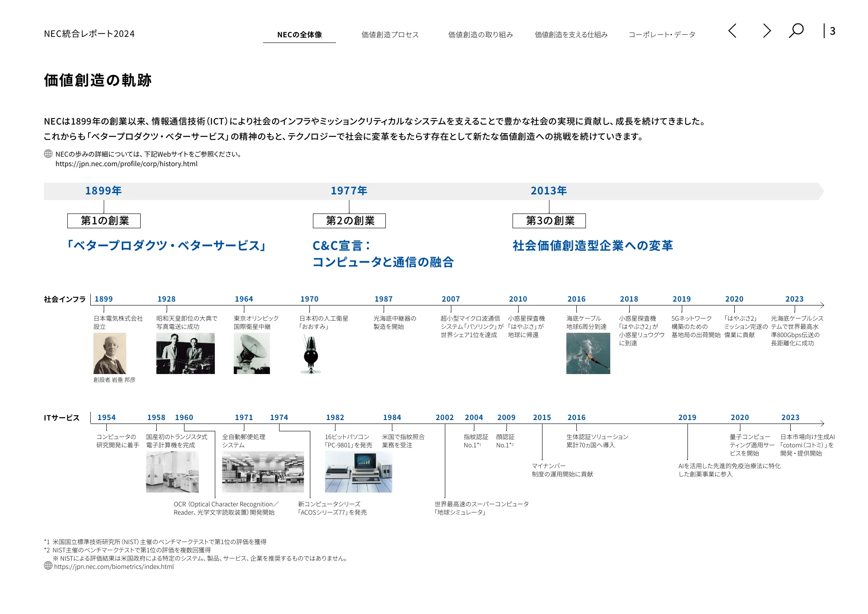Viewport: 868px width, 614px height.
Task: Click page number 3
Action: [832, 31]
